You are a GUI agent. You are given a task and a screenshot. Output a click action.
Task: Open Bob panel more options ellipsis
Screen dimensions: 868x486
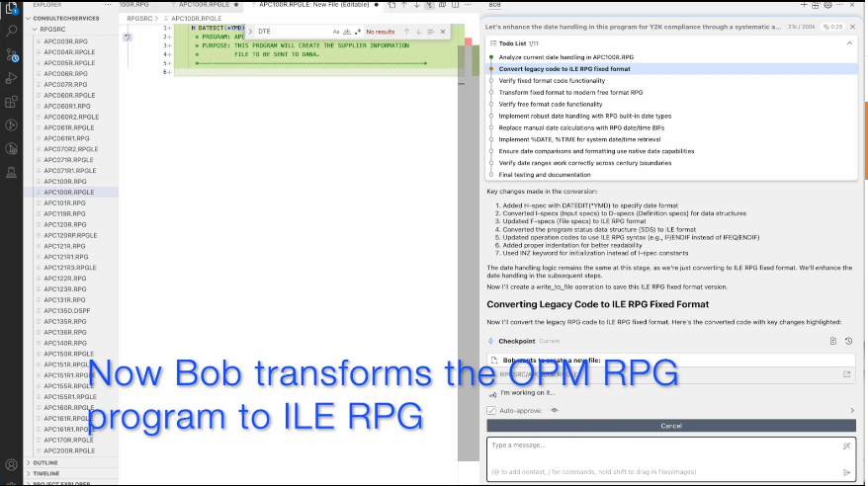[x=839, y=4]
